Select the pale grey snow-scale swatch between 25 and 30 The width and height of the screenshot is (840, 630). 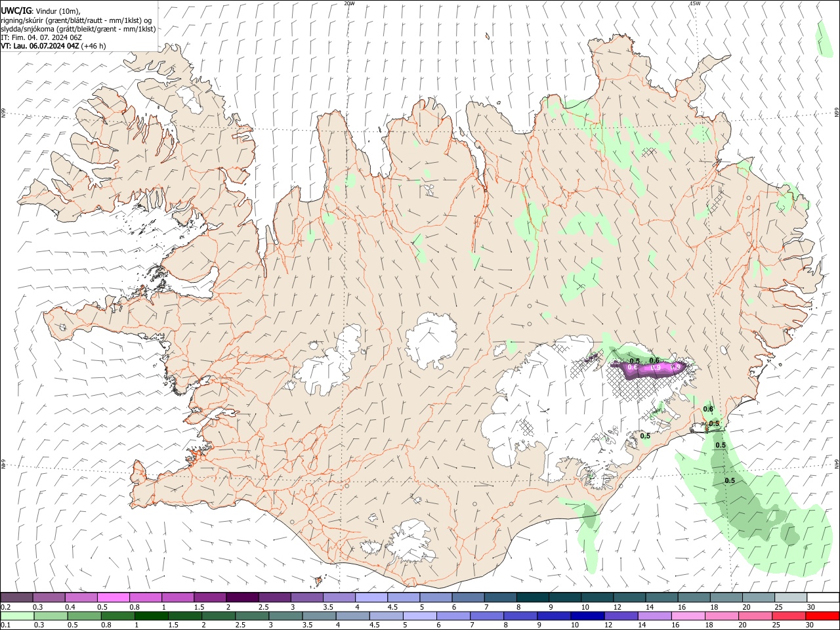click(791, 597)
